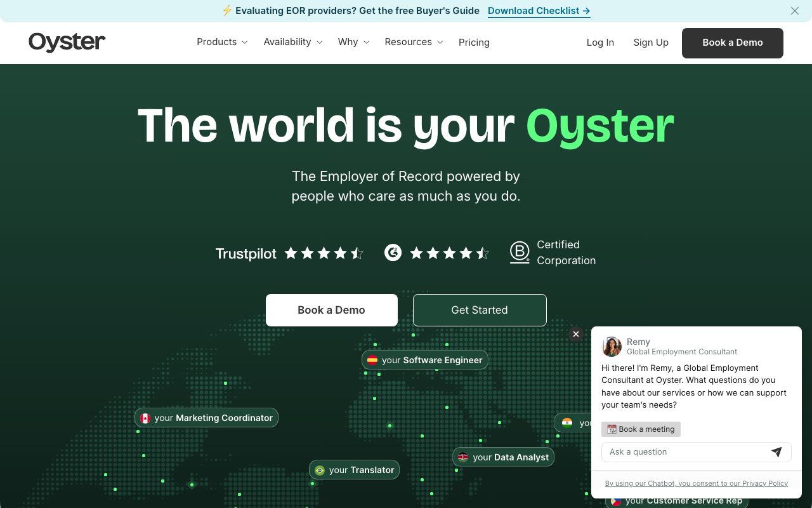812x508 pixels.
Task: Click the Brazil flag on Translator tag
Action: pos(320,470)
